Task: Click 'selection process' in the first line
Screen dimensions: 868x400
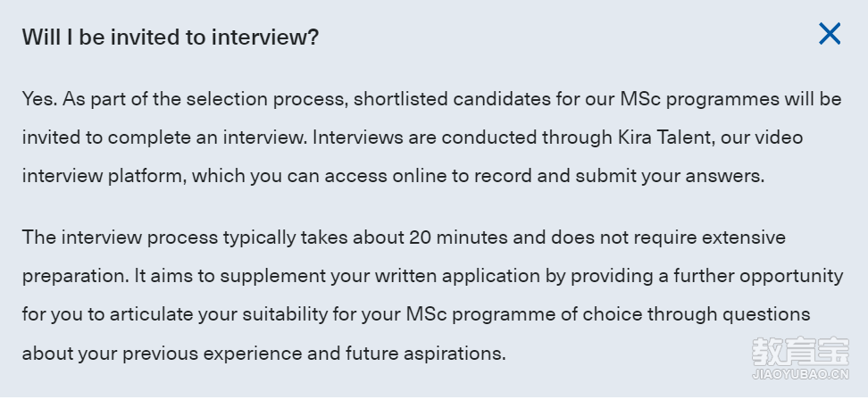Action: [267, 100]
